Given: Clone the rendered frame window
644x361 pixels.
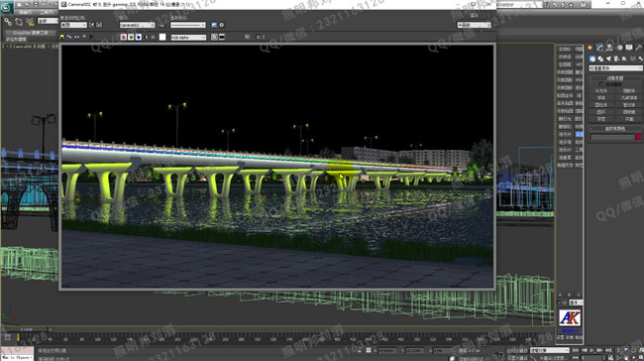Looking at the screenshot, I should [77, 37].
